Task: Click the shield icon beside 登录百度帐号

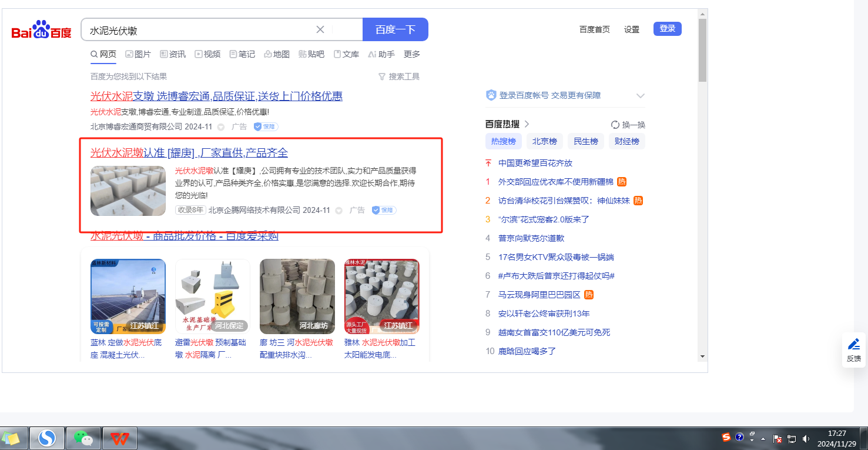Action: 491,95
